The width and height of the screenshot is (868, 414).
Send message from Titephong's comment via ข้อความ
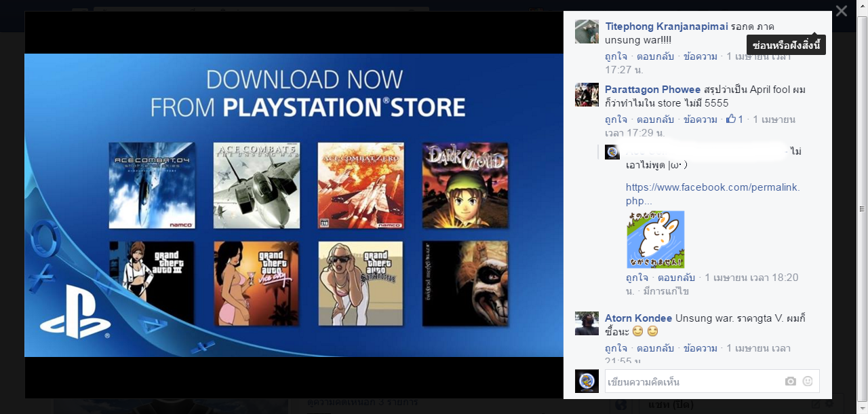point(701,56)
